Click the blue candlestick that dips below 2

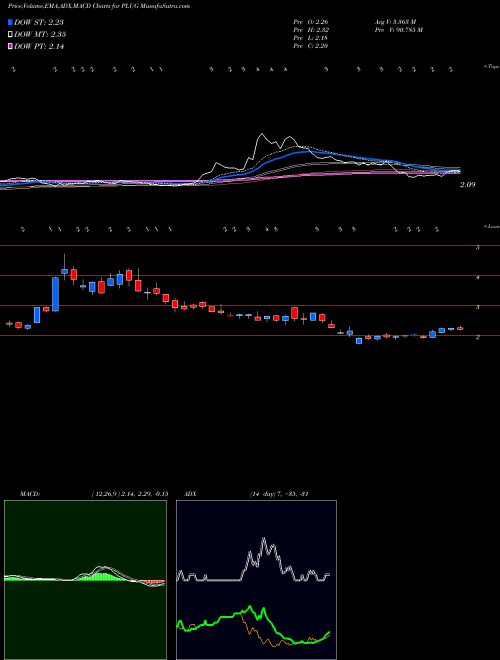[x=359, y=341]
